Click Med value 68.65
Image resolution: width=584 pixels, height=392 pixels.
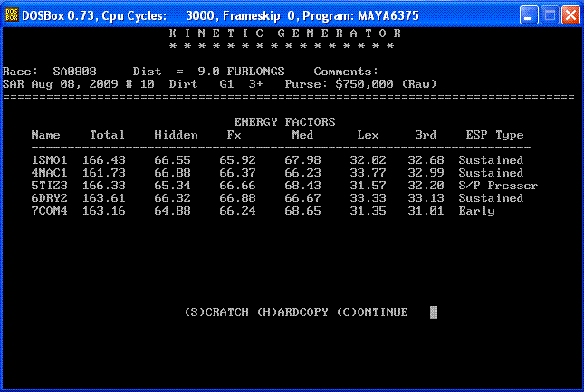pos(302,211)
